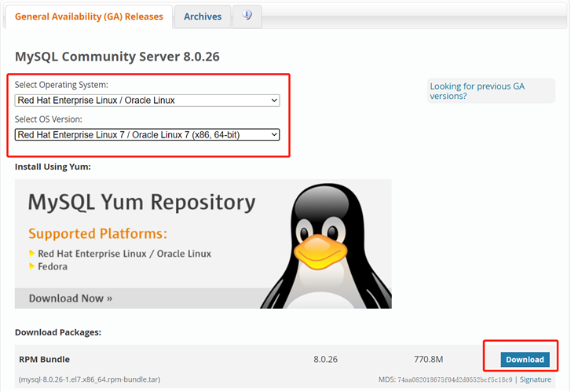The height and width of the screenshot is (392, 571).
Task: Expand the Select Operating System dropdown
Action: (147, 101)
